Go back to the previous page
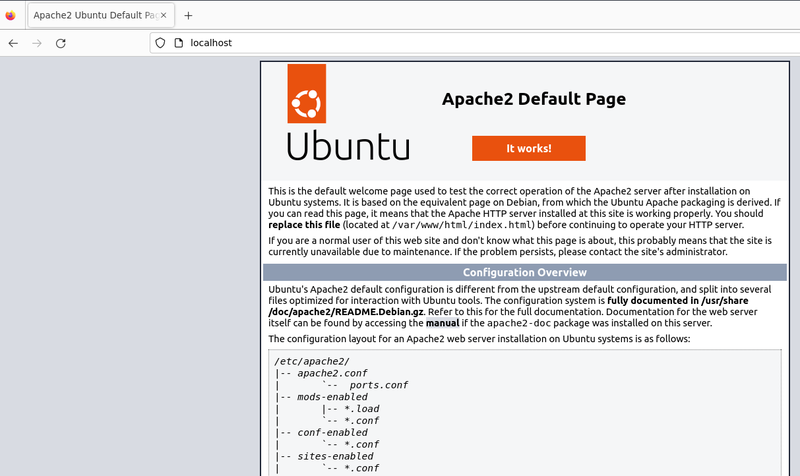The height and width of the screenshot is (476, 800). click(13, 43)
